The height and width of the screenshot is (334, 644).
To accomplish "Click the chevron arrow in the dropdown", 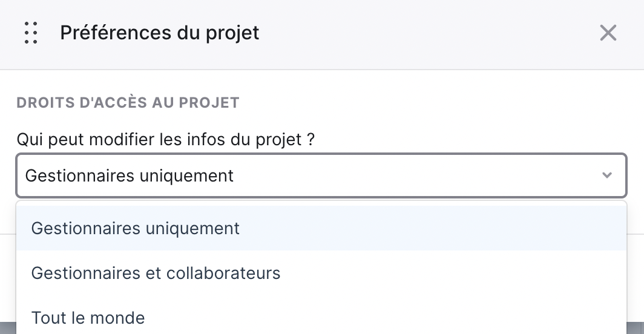I will pyautogui.click(x=606, y=175).
